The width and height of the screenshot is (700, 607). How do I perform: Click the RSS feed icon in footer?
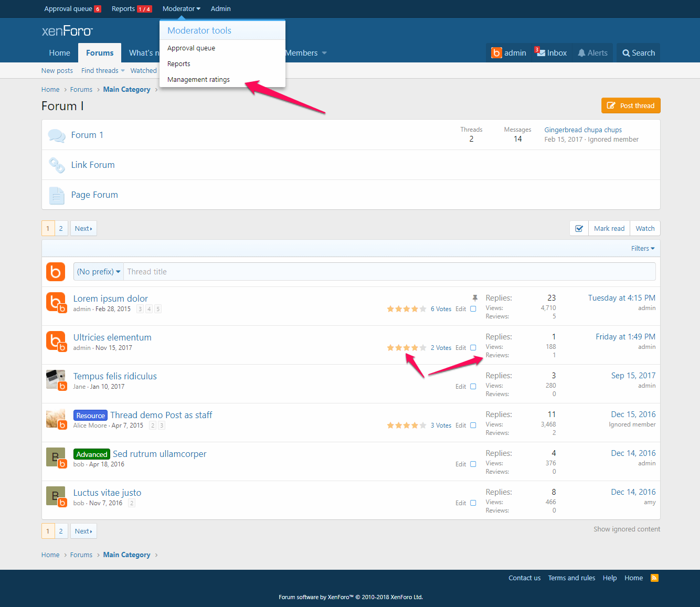[x=654, y=578]
